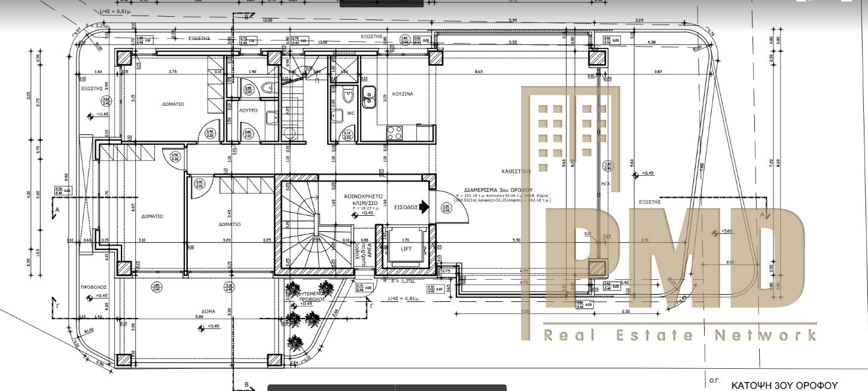
Task: Click the Ο.Γ. label
Action: (714, 380)
